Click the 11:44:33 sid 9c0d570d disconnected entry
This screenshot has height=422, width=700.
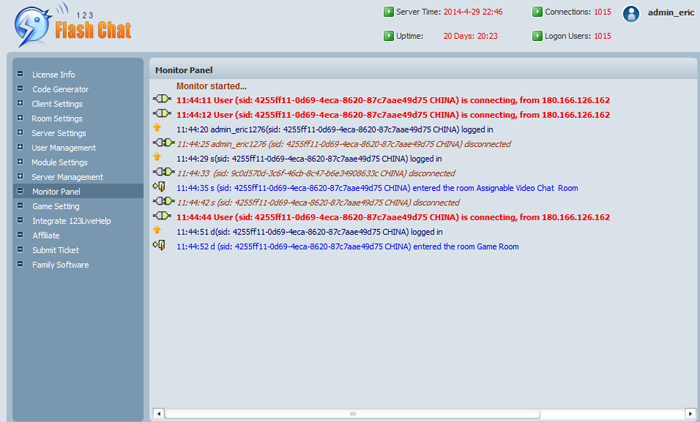[316, 173]
